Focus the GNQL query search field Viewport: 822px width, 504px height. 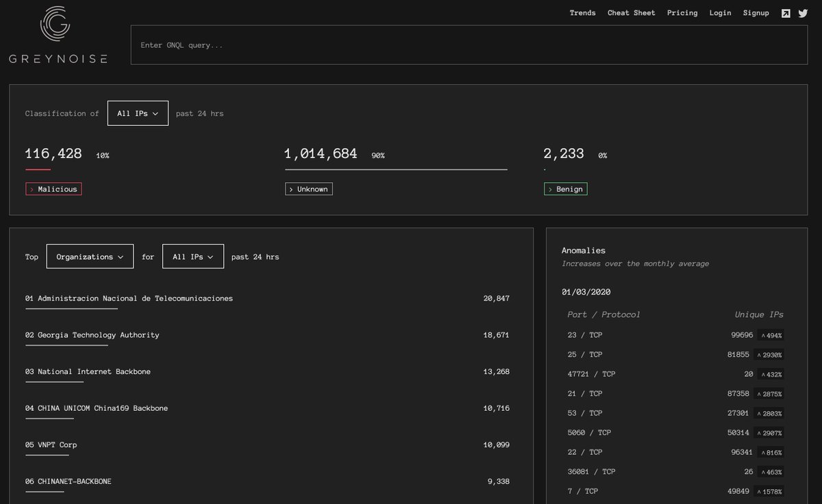pos(469,45)
